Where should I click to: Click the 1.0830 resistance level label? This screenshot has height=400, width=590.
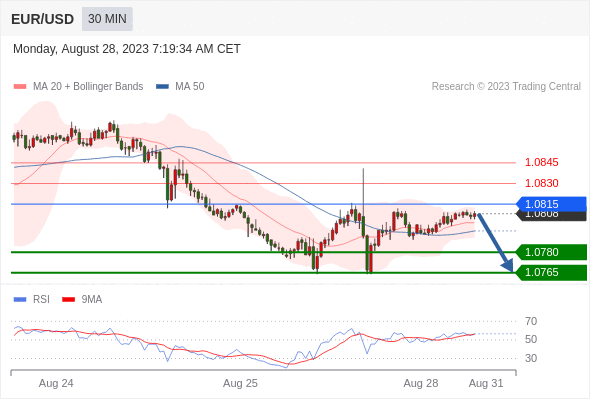(541, 183)
